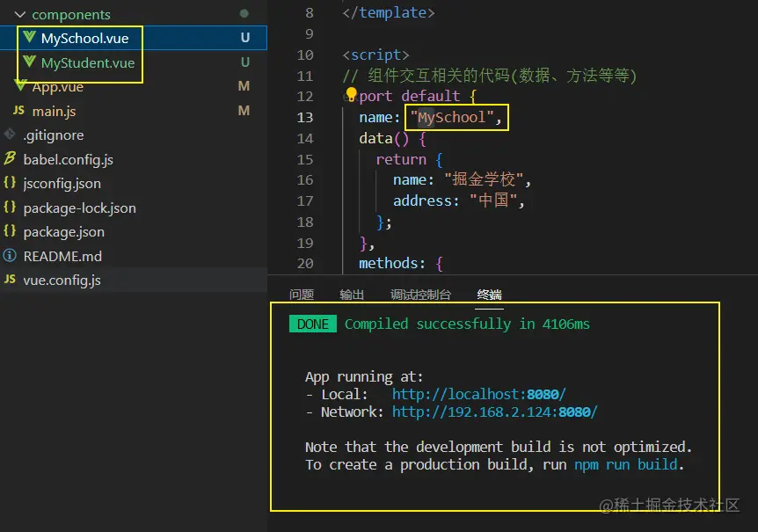Click the </template> closing tag
The width and height of the screenshot is (758, 532).
pos(389,12)
